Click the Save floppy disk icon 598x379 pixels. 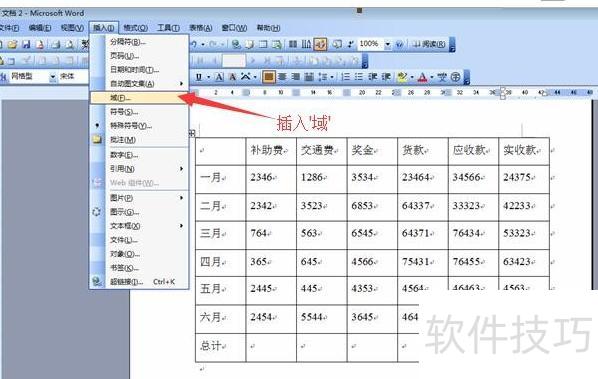[x=26, y=45]
